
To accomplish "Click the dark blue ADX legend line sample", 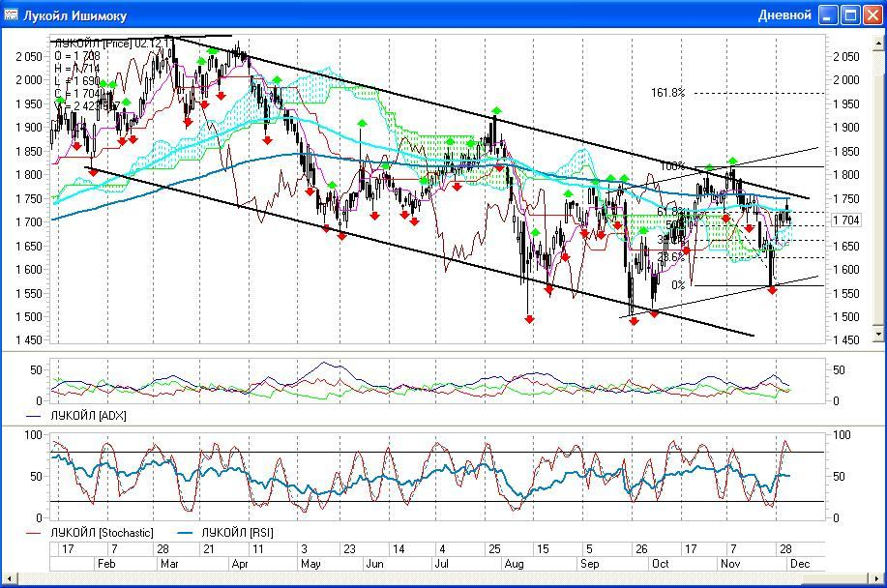I will pyautogui.click(x=35, y=416).
